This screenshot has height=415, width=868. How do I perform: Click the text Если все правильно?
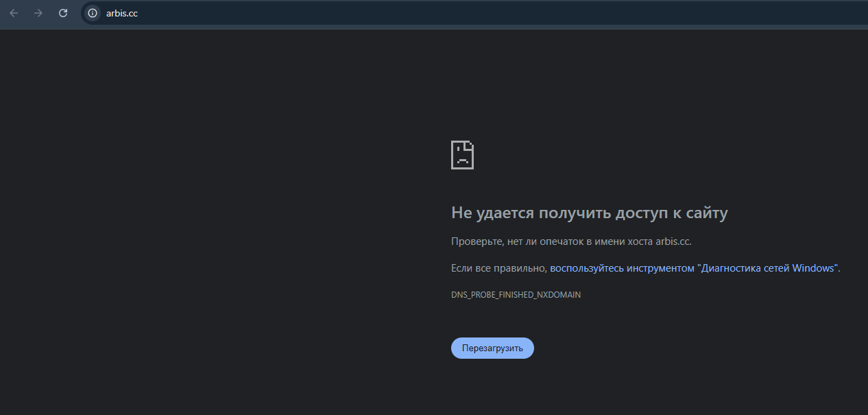pos(498,268)
